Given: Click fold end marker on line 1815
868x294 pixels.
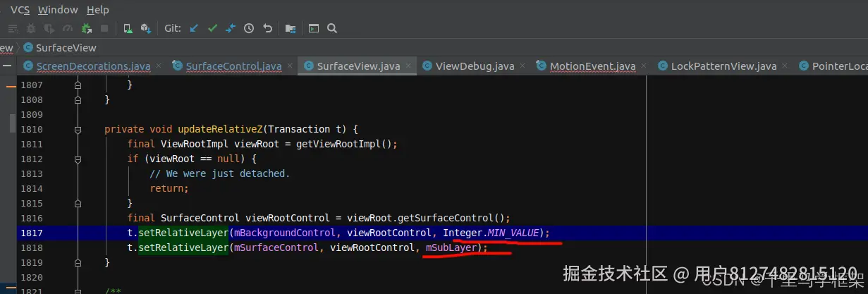Looking at the screenshot, I should (78, 203).
